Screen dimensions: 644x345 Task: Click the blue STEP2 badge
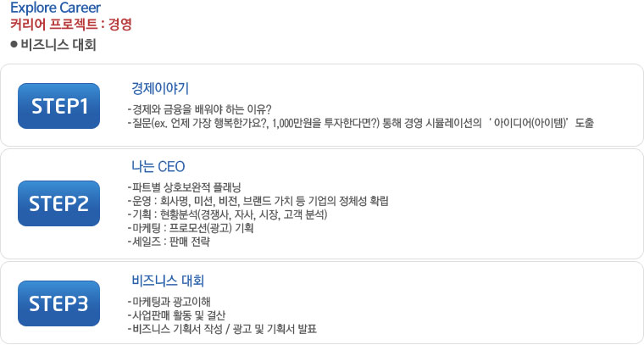click(x=59, y=203)
